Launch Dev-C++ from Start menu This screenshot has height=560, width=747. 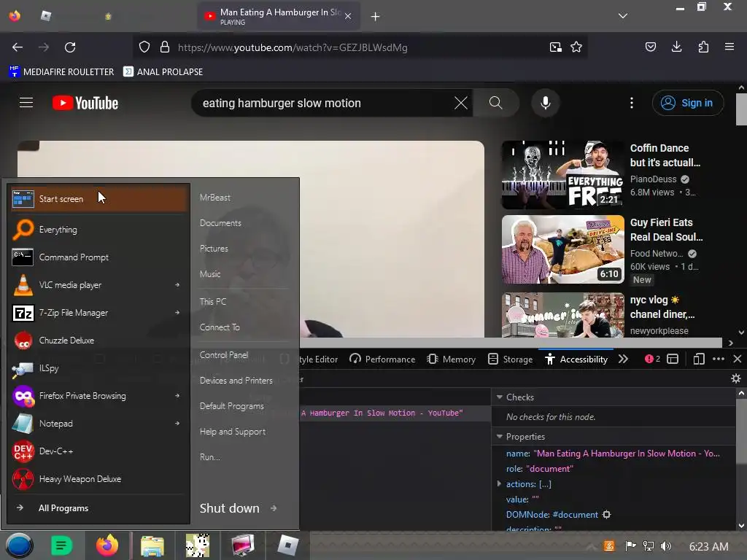[99, 451]
